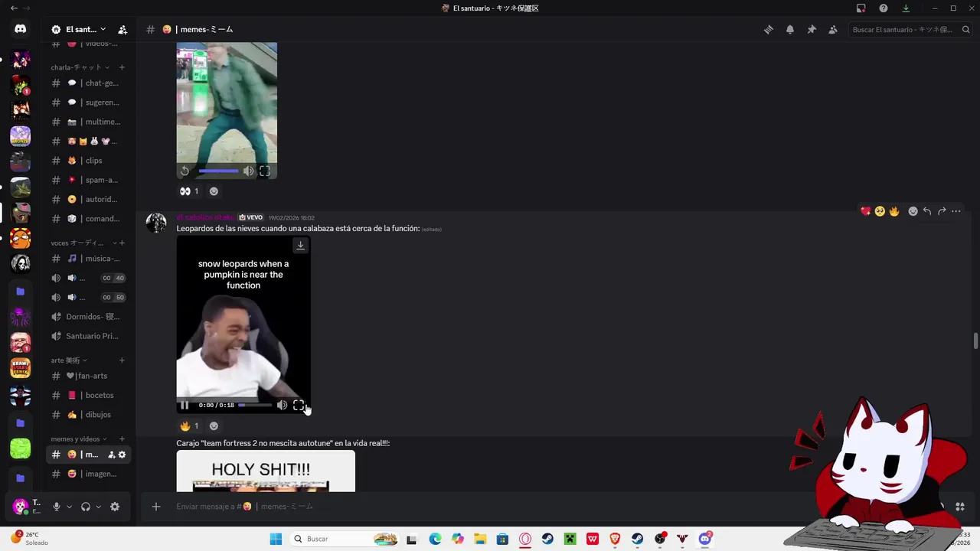980x551 pixels.
Task: React with heart emoji from hover toolbar
Action: [866, 211]
